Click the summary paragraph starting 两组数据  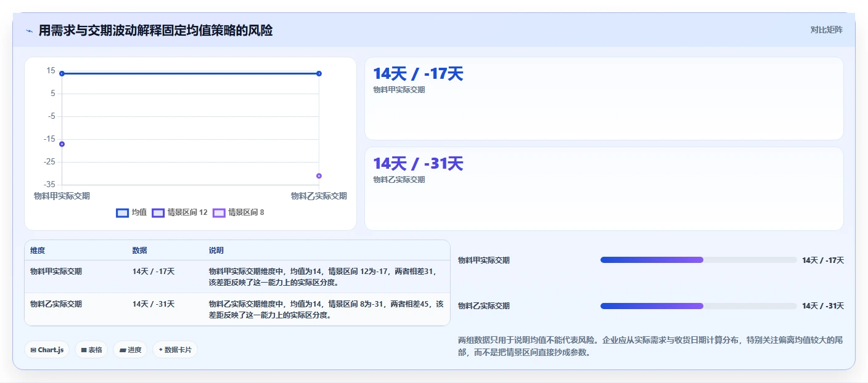650,347
